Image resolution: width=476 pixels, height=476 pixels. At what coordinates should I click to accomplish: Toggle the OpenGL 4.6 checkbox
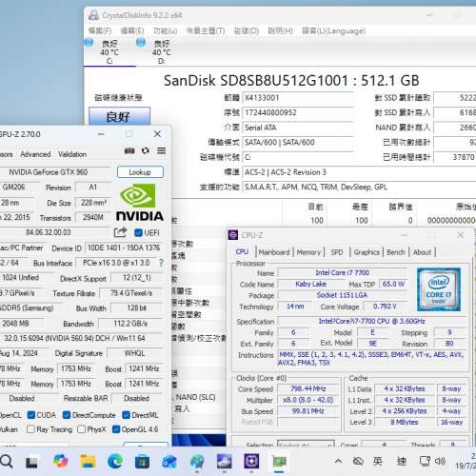(x=116, y=429)
